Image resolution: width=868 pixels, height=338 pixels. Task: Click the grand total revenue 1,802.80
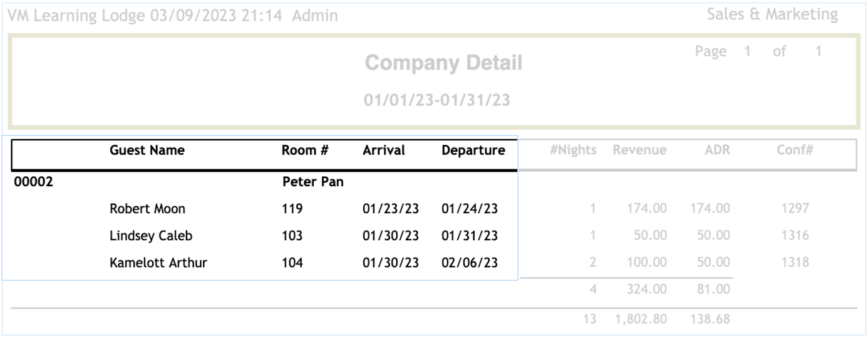tap(640, 319)
